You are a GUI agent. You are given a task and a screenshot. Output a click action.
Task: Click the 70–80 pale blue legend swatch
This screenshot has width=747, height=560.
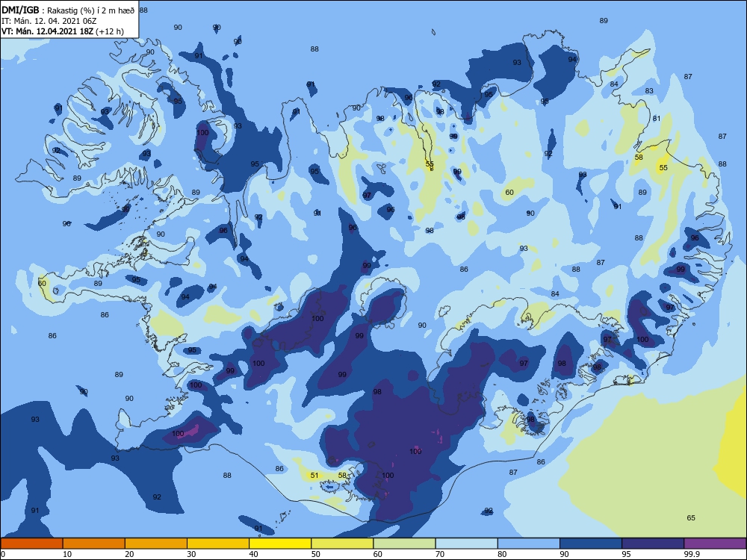click(466, 544)
